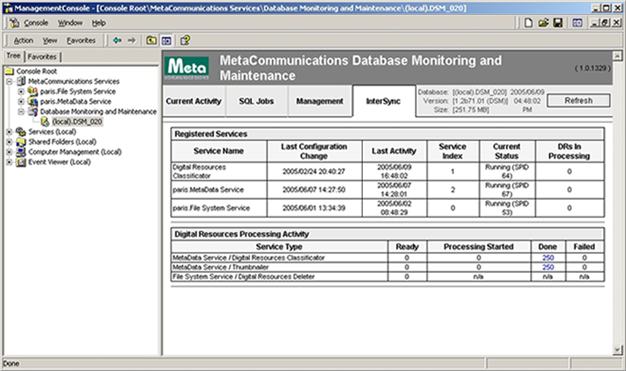Expand the paris.MetaData Service node
This screenshot has height=371, width=626.
21,101
